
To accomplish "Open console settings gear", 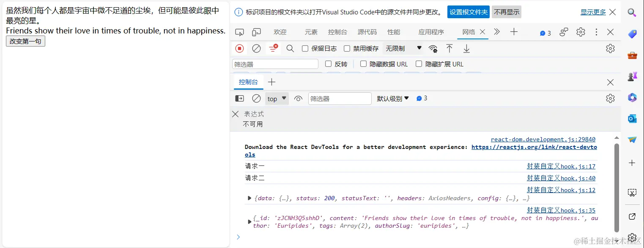I will [610, 99].
